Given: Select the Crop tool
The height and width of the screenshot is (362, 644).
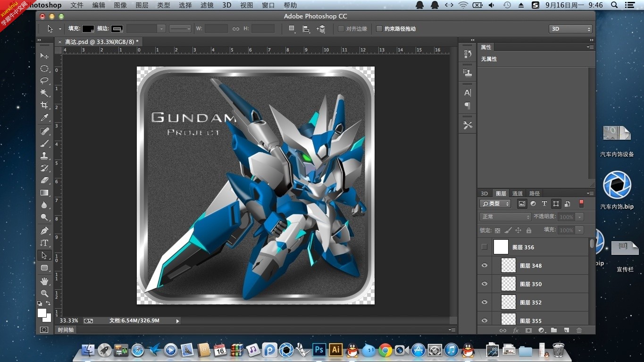Looking at the screenshot, I should [44, 105].
